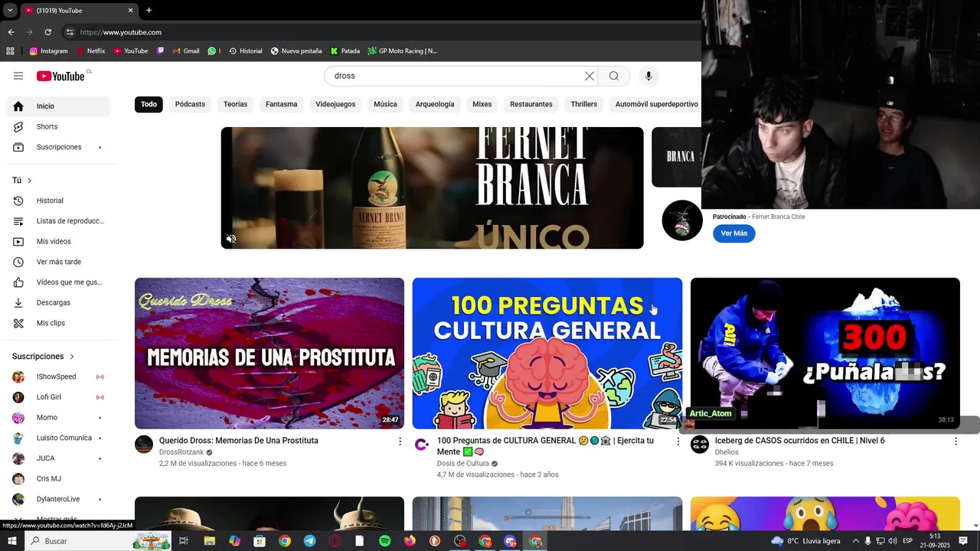Open DrossRotzank channel avatar
Screen dimensions: 980x551
144,445
